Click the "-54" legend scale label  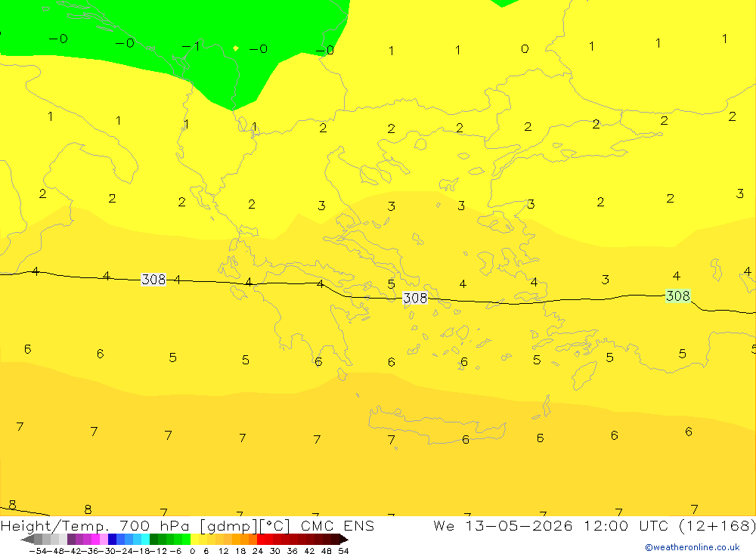pos(38,551)
